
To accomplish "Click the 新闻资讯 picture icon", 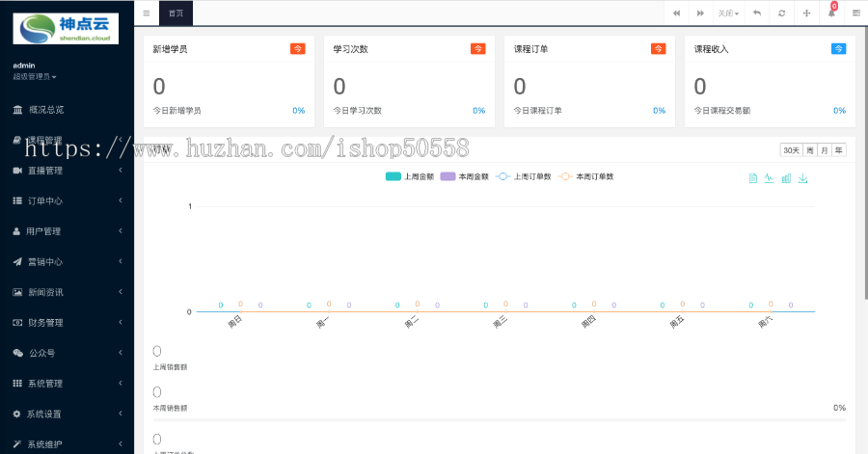I will (17, 292).
